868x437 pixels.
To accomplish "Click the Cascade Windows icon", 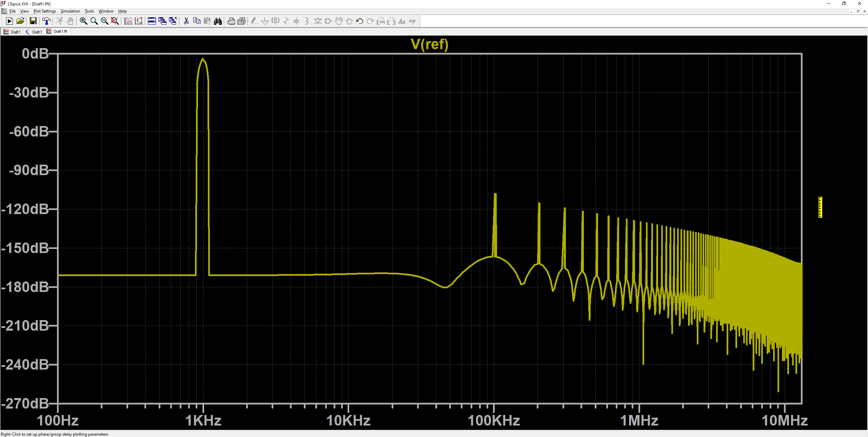I will click(162, 21).
